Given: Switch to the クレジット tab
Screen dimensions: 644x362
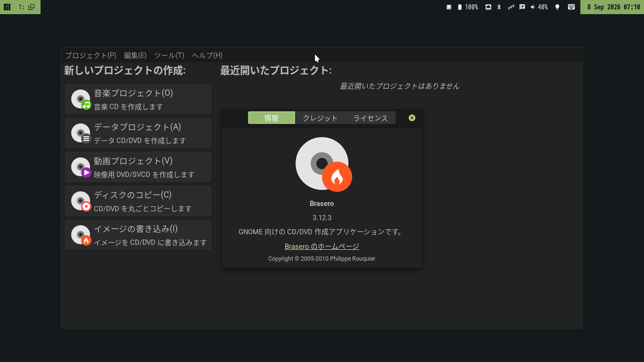Looking at the screenshot, I should [x=320, y=118].
